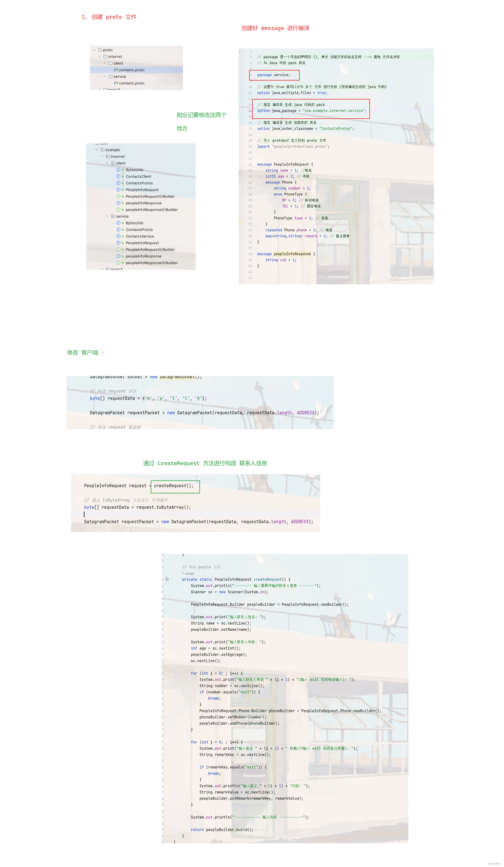
Task: Collapse the proto root folder chevron
Action: point(94,50)
